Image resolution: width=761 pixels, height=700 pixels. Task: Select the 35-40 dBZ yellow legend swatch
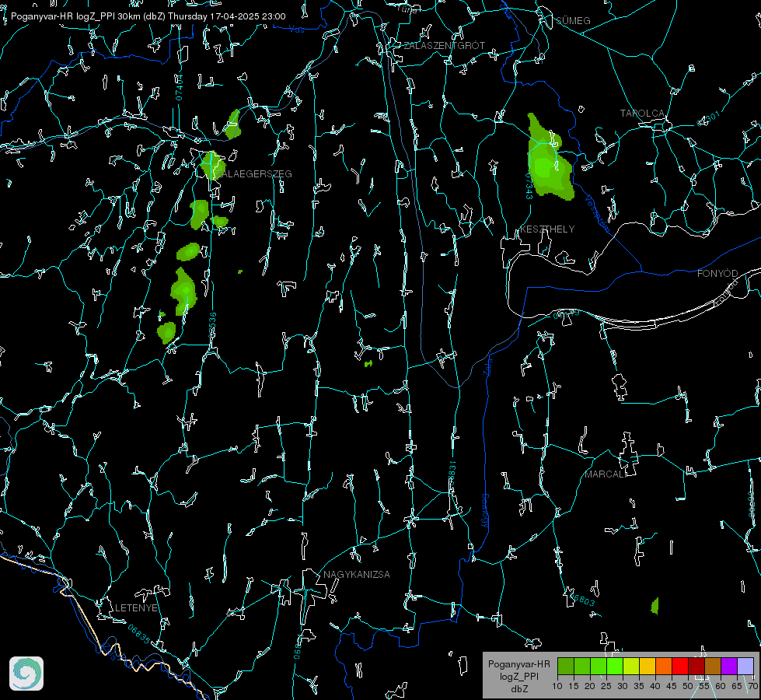[648, 666]
